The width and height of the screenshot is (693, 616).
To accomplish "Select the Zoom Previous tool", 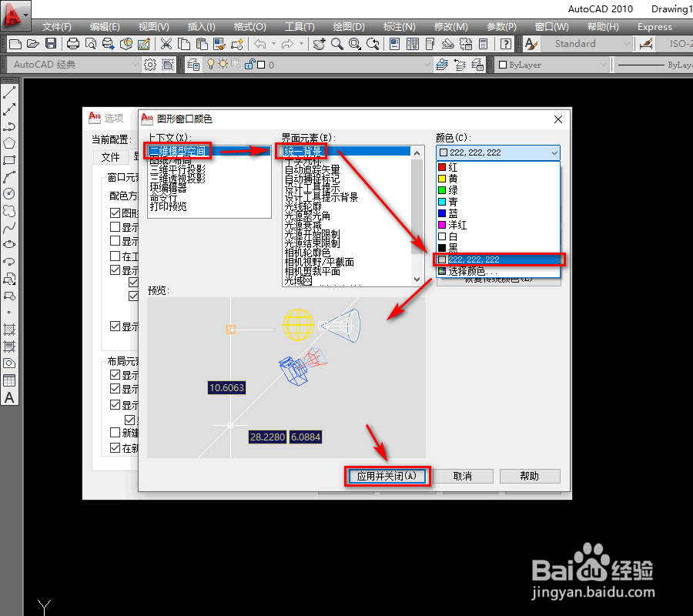I will [373, 44].
